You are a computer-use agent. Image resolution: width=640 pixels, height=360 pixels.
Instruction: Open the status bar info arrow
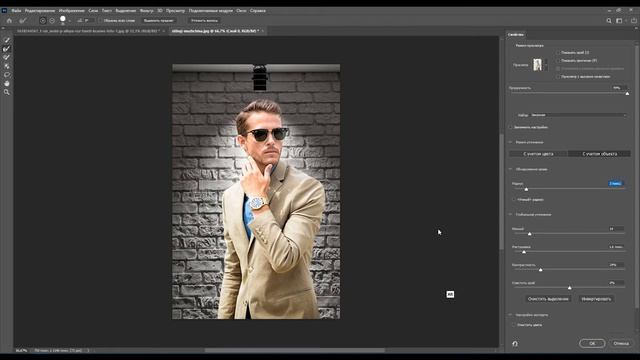(88, 350)
